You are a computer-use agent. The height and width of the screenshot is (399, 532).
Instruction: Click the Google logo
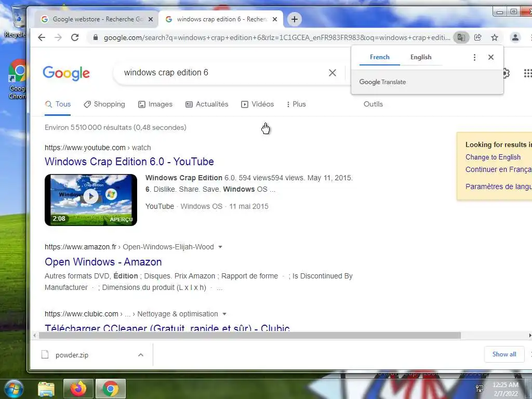click(x=66, y=73)
